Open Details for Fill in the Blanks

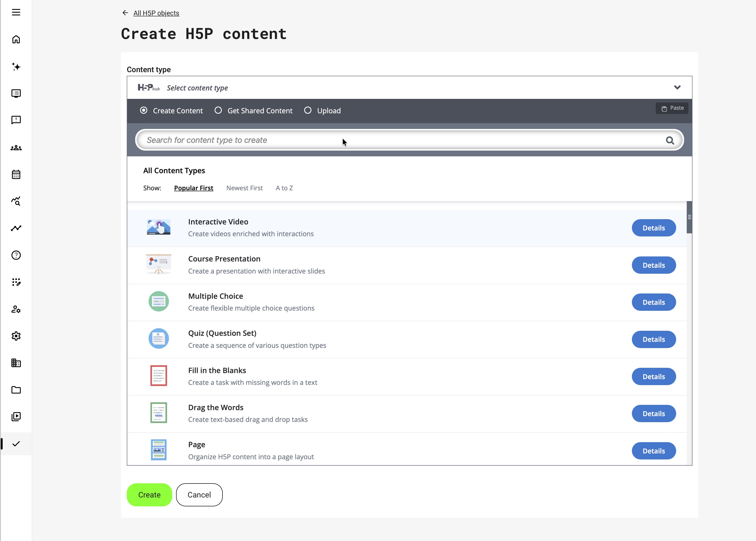[654, 376]
